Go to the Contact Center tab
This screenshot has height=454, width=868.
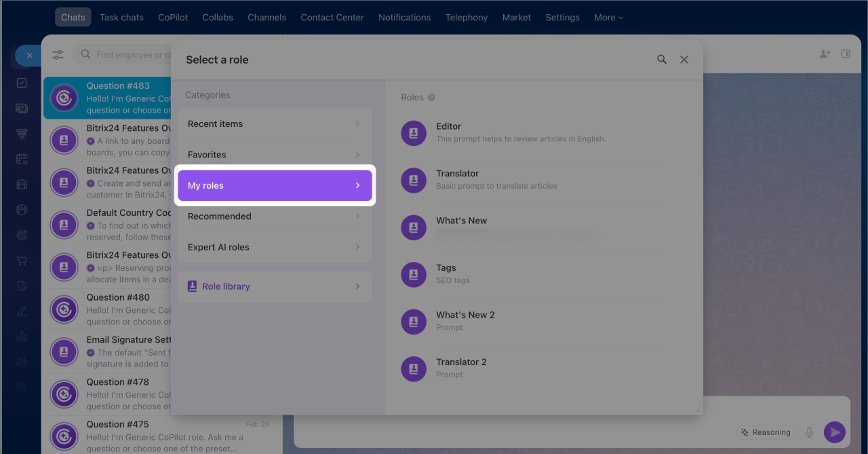coord(332,18)
